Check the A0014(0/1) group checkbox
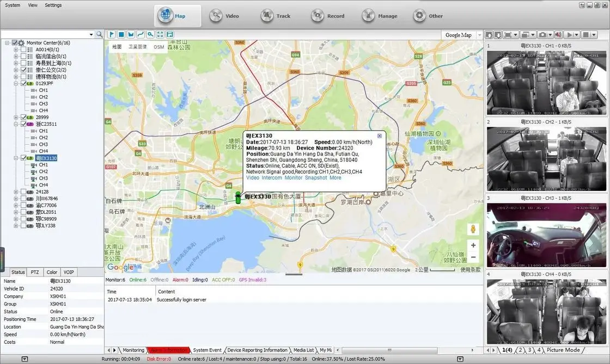The width and height of the screenshot is (610, 364). 23,50
